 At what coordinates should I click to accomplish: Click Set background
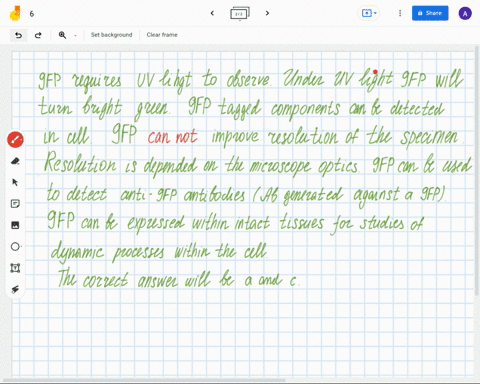[x=111, y=35]
